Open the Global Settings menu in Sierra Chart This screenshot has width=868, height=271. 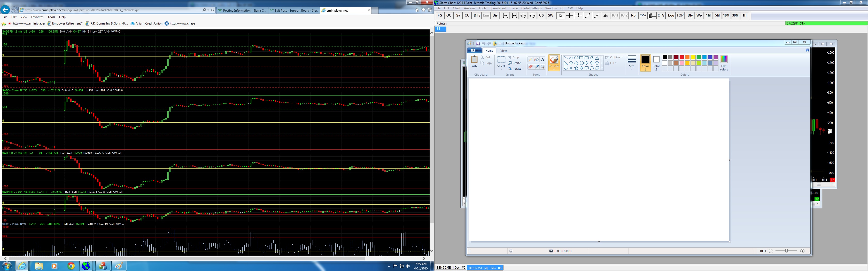click(x=531, y=8)
